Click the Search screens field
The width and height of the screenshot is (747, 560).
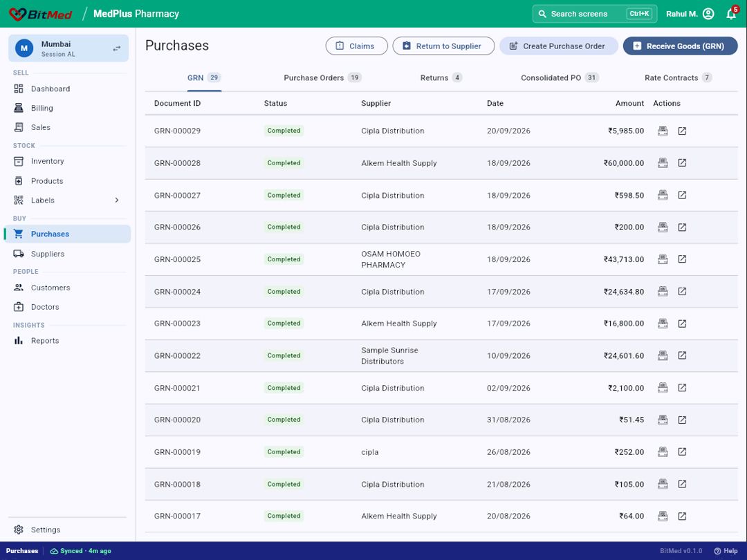pyautogui.click(x=595, y=14)
